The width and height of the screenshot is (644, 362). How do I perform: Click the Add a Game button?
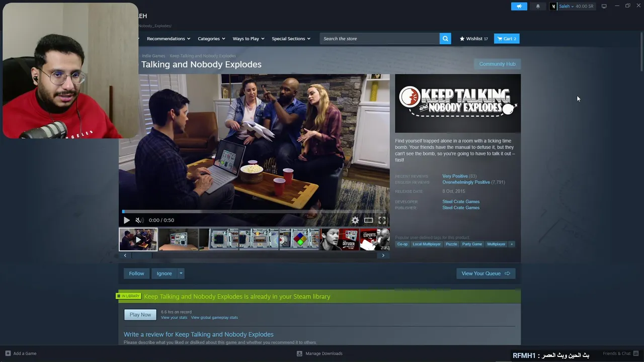[21, 353]
